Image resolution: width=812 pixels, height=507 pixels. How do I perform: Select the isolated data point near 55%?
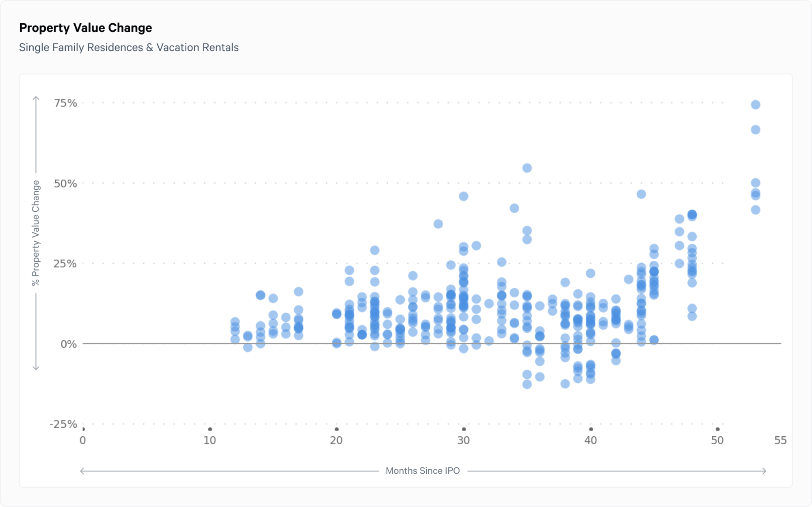(x=527, y=168)
